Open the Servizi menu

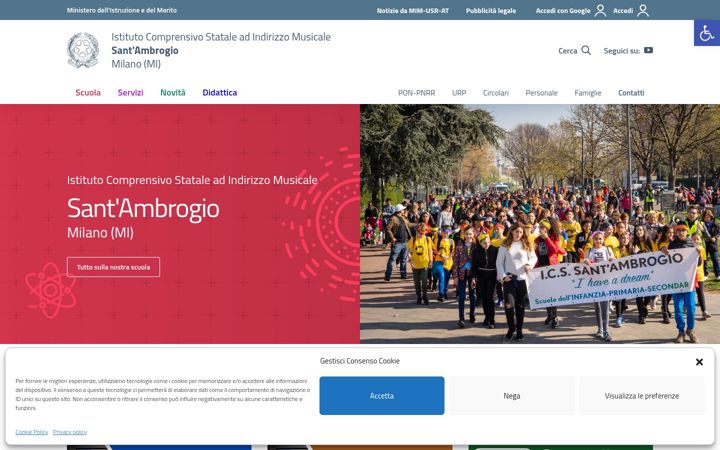tap(130, 93)
